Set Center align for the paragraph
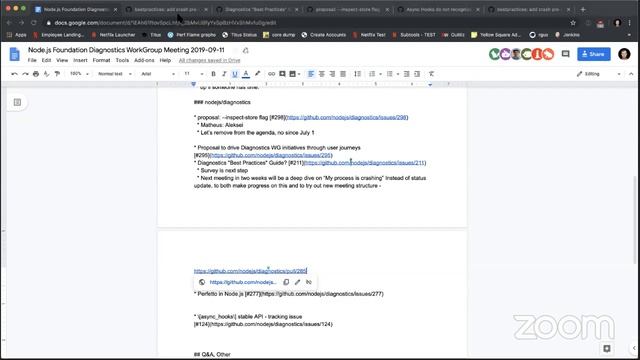Viewport: 640px width, 360px height. coord(322,74)
